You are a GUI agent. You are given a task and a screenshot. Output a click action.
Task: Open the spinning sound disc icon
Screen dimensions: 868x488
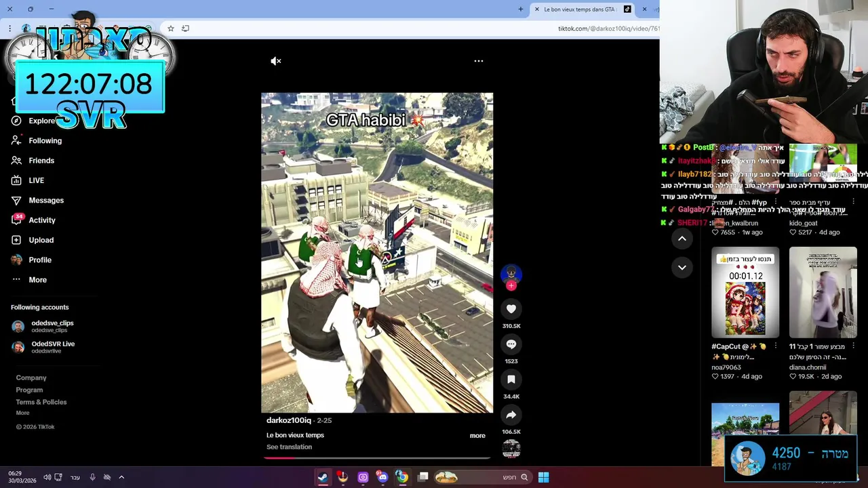pyautogui.click(x=511, y=449)
